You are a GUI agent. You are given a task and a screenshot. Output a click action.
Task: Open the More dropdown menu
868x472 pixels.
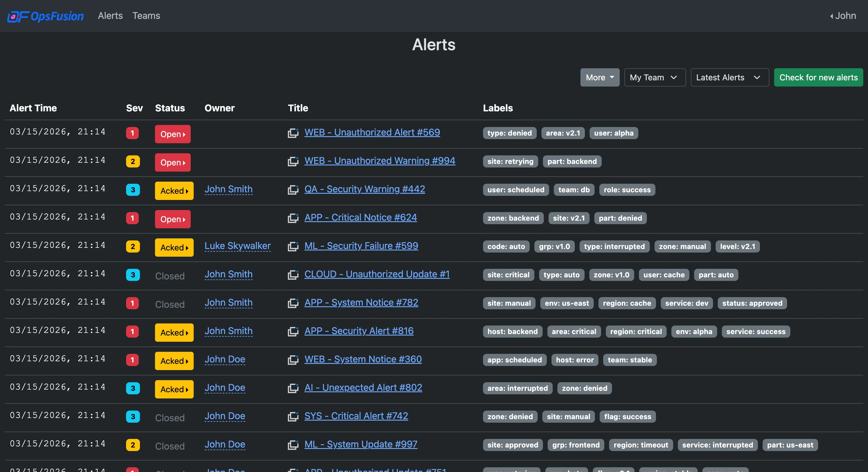coord(600,77)
